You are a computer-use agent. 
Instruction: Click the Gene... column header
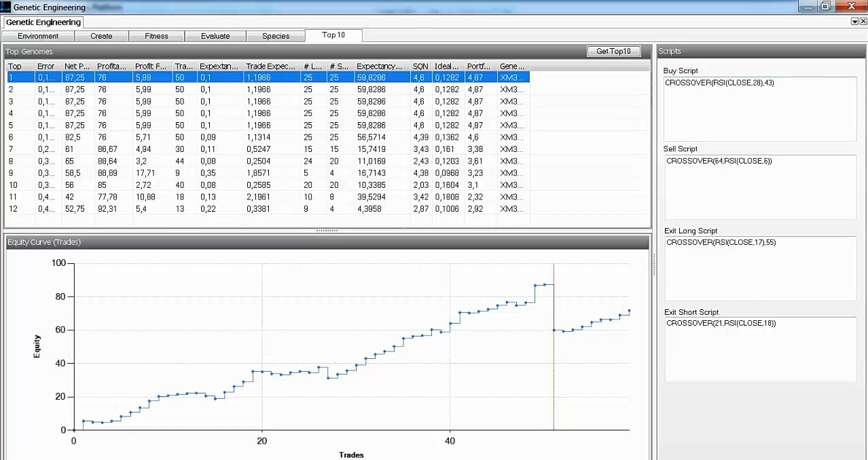[513, 66]
